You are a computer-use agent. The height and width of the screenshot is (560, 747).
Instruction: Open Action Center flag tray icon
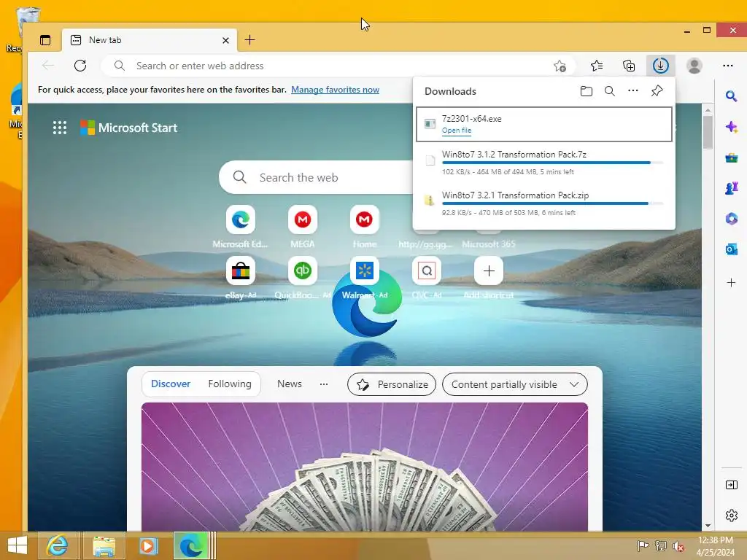(643, 546)
